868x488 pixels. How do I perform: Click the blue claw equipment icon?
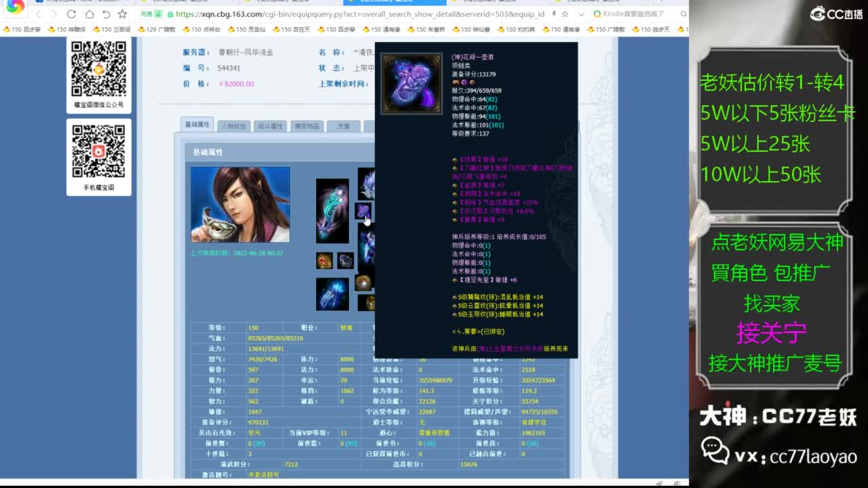tap(332, 294)
